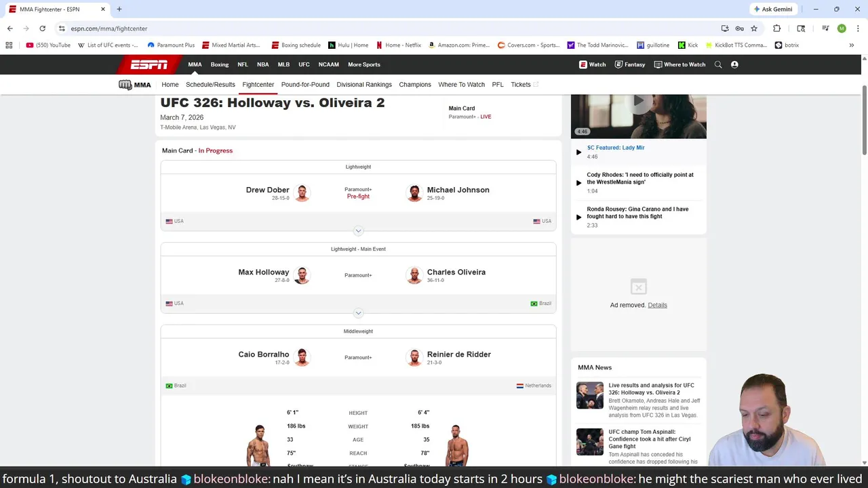Click Max Holloway's headshot

pos(302,275)
